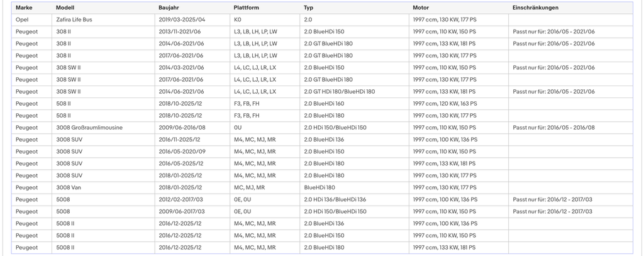The image size is (644, 256).
Task: Select the Opel cell in the Marke column
Action: pyautogui.click(x=31, y=19)
